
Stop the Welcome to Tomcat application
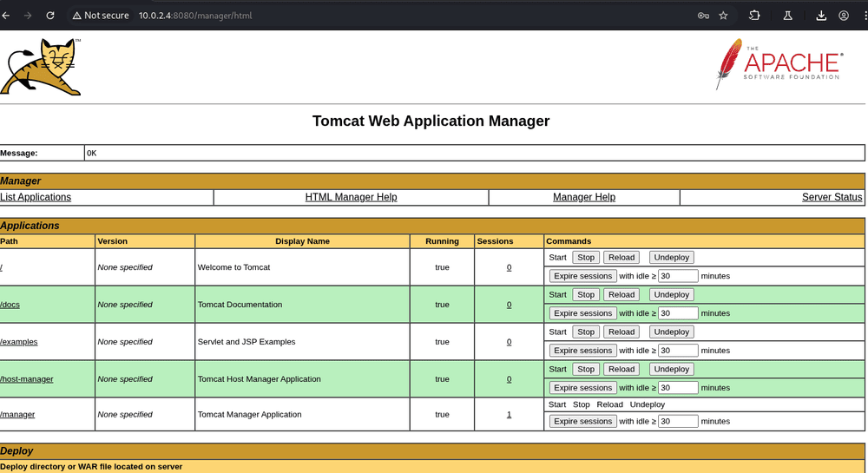pos(586,257)
